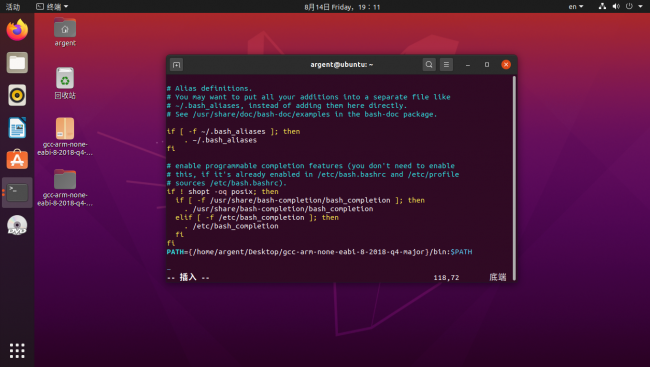
Task: Launch Rhythmbox music player
Action: (17, 95)
